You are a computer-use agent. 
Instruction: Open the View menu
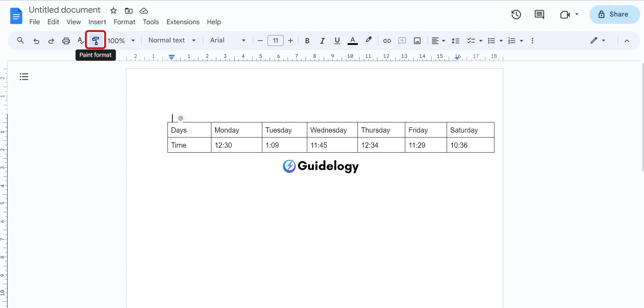click(74, 22)
